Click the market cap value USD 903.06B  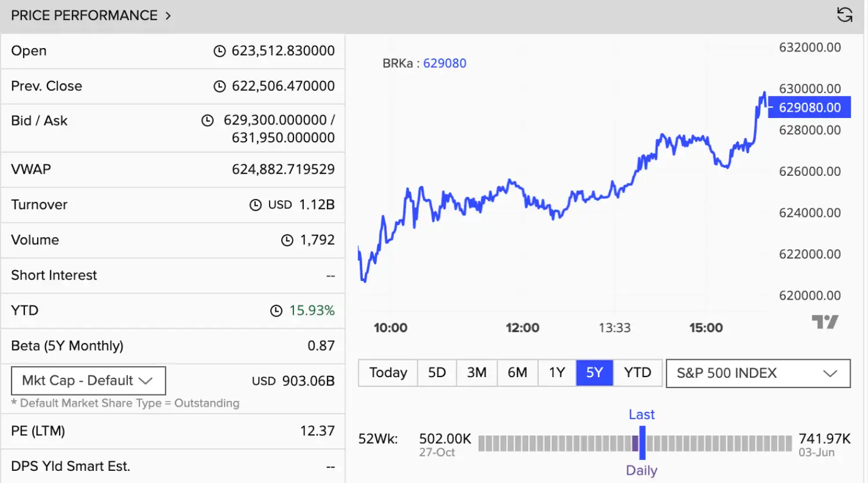coord(293,381)
